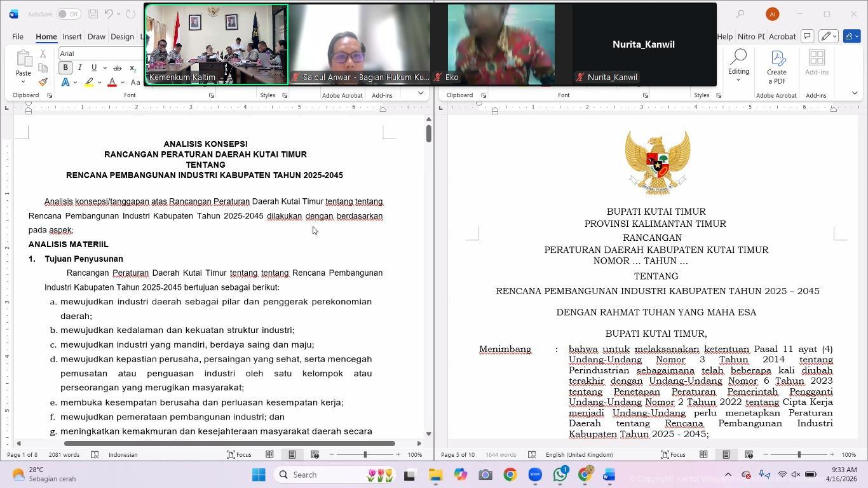This screenshot has width=868, height=488.
Task: Expand the Paste options dropdown
Action: coord(24,82)
